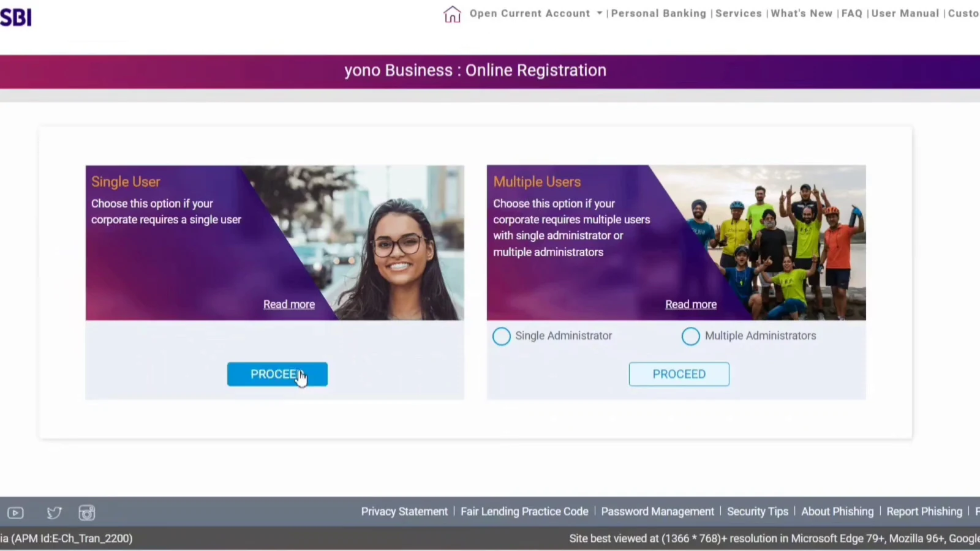Open Read more on Multiple Users card
This screenshot has width=980, height=551.
691,304
